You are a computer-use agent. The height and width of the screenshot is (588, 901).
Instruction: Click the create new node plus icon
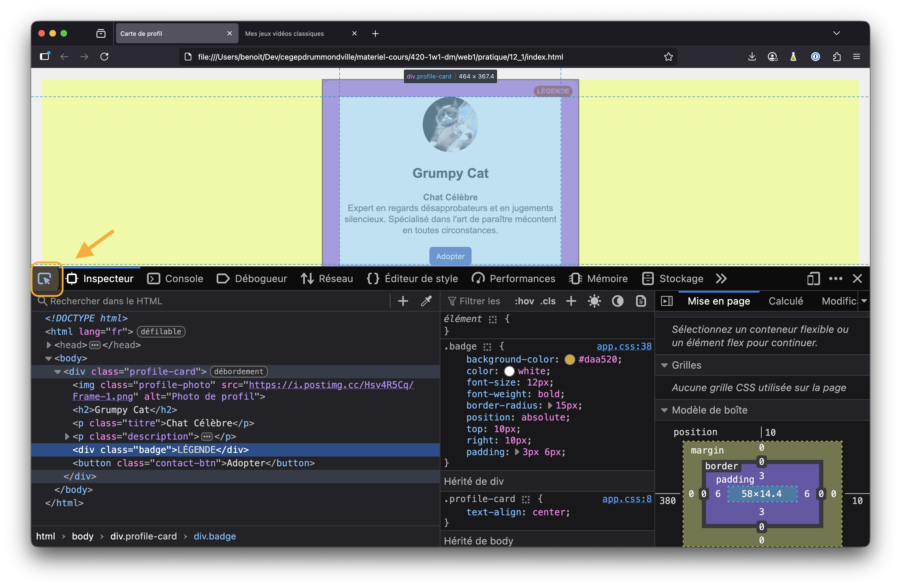pyautogui.click(x=403, y=301)
